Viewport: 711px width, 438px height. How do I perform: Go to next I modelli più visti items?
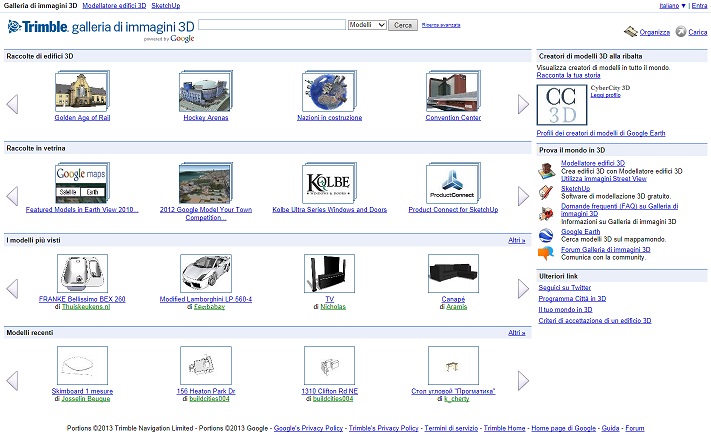click(523, 288)
